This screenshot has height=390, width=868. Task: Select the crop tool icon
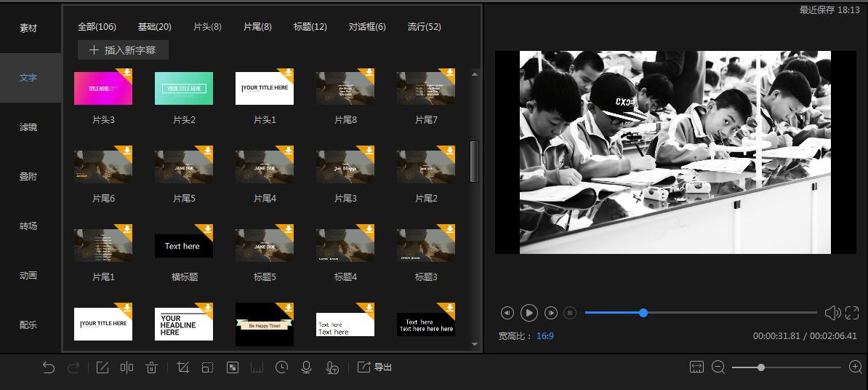183,367
